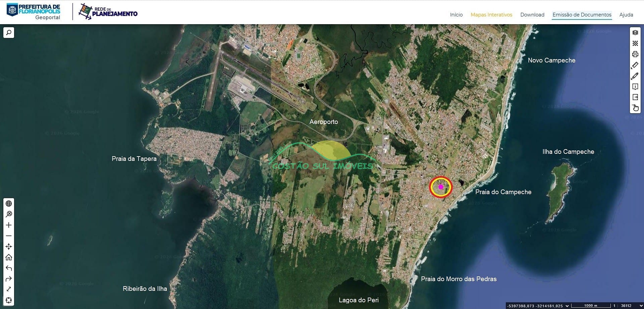This screenshot has height=309, width=644.
Task: Activate the pencil drawing tool
Action: click(635, 76)
